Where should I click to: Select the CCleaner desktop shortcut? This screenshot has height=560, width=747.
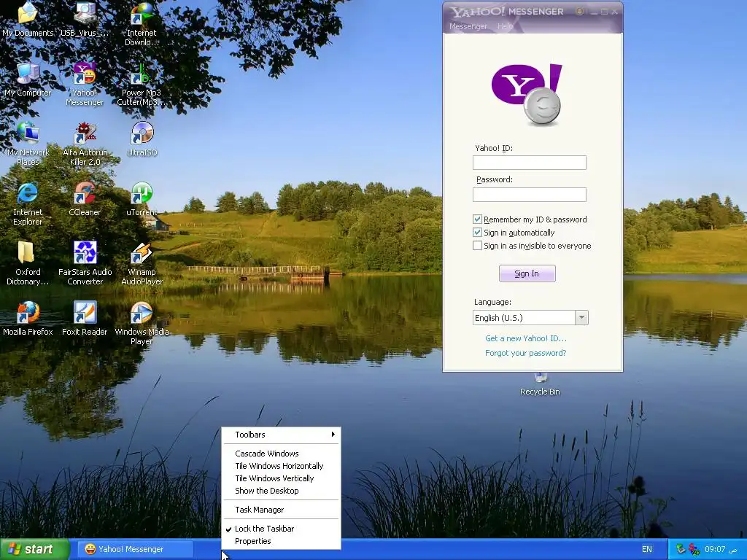[85, 198]
